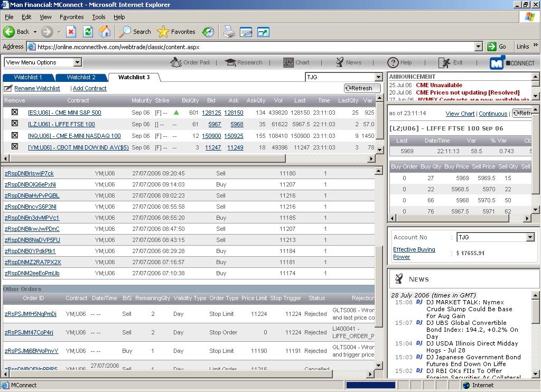This screenshot has width=541, height=392.
Task: Open the Tools menu
Action: coord(99,17)
